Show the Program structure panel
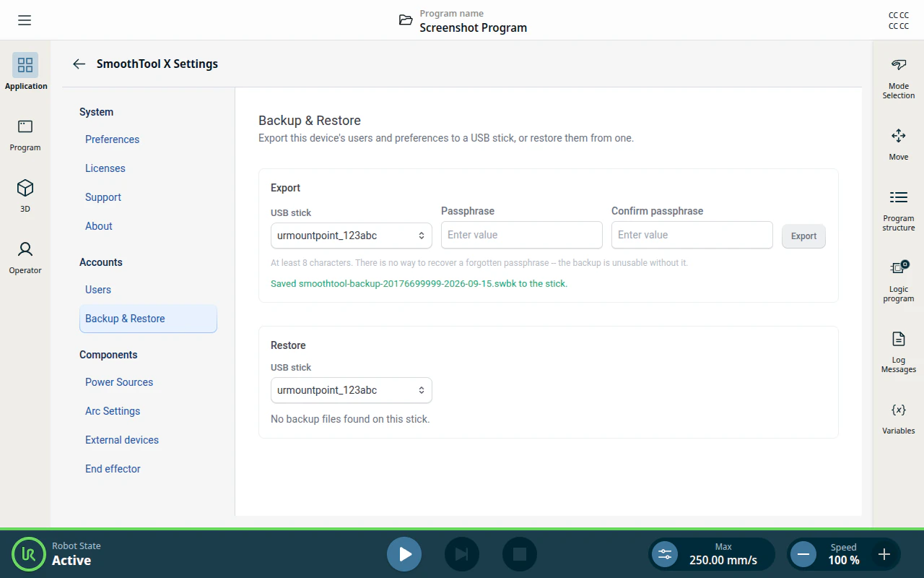The width and height of the screenshot is (924, 578). (899, 210)
